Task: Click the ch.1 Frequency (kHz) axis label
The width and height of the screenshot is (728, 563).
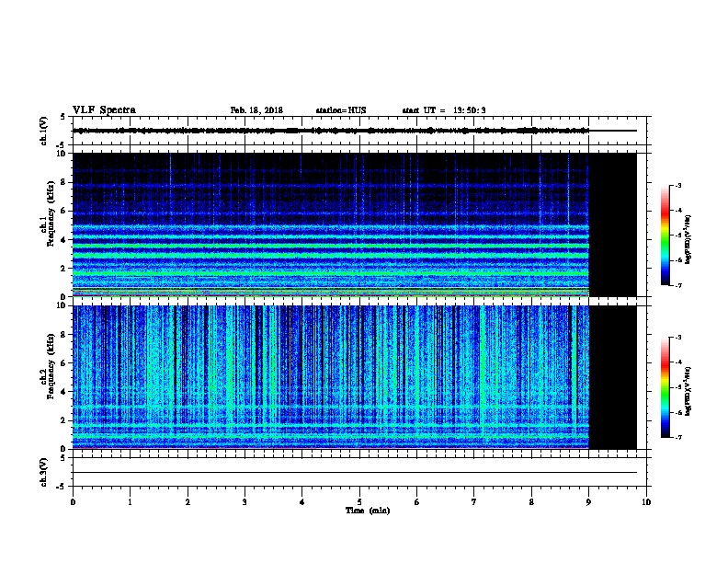Action: click(48, 213)
